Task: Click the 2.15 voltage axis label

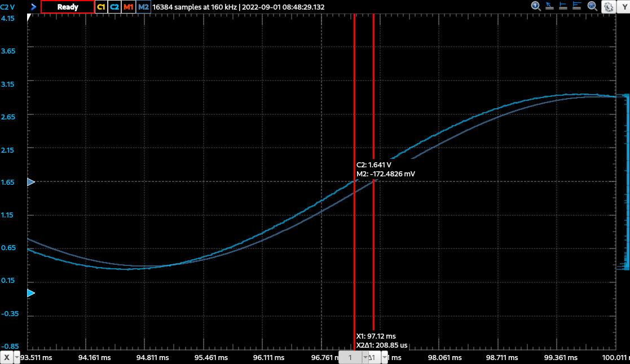Action: tap(8, 150)
